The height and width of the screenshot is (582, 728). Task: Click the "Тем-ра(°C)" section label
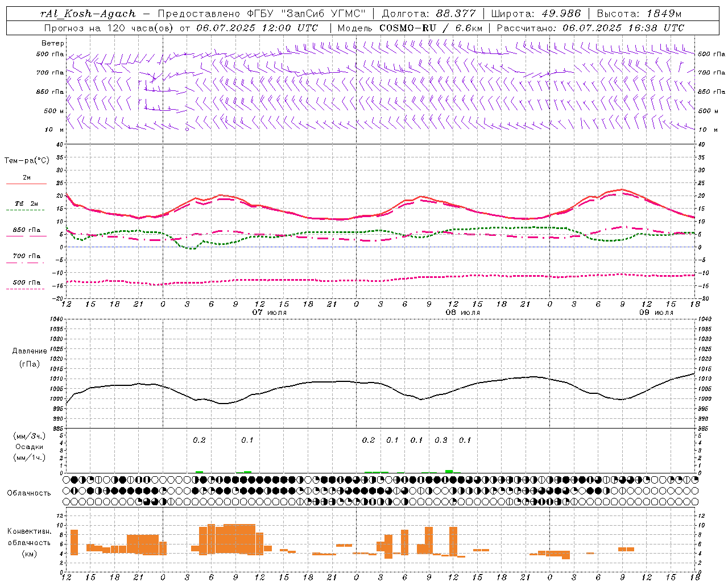(27, 161)
